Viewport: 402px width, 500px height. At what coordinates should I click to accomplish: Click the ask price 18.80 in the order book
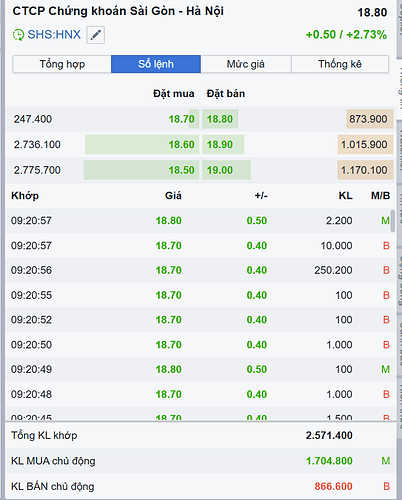220,119
